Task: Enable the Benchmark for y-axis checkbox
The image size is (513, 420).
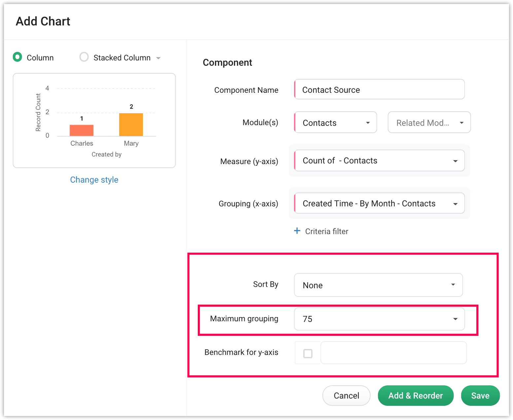Action: (x=308, y=353)
